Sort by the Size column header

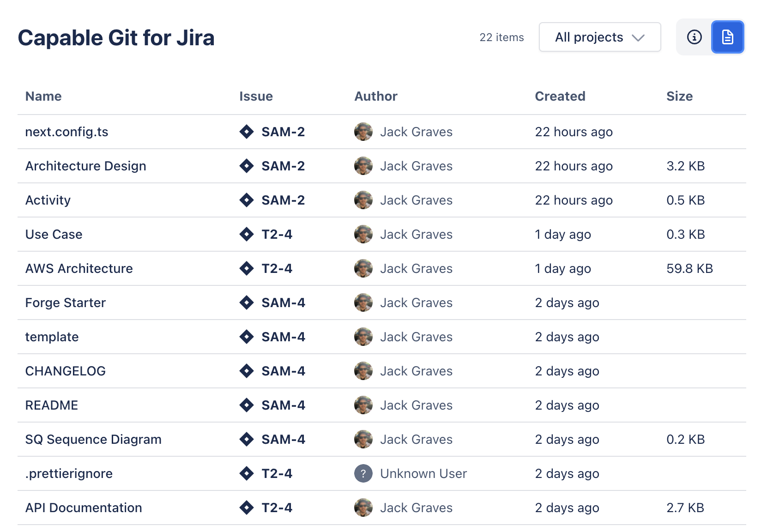click(x=679, y=96)
